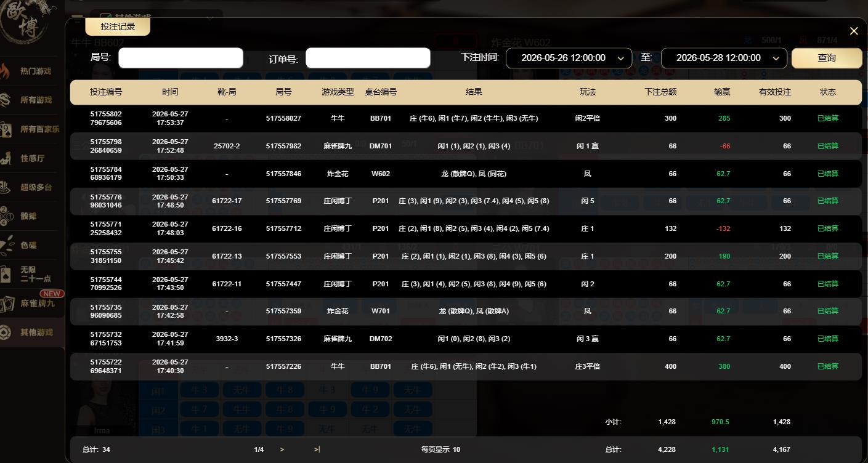Open the end date 2026-05-28 dropdown
This screenshot has width=868, height=463.
(x=724, y=58)
